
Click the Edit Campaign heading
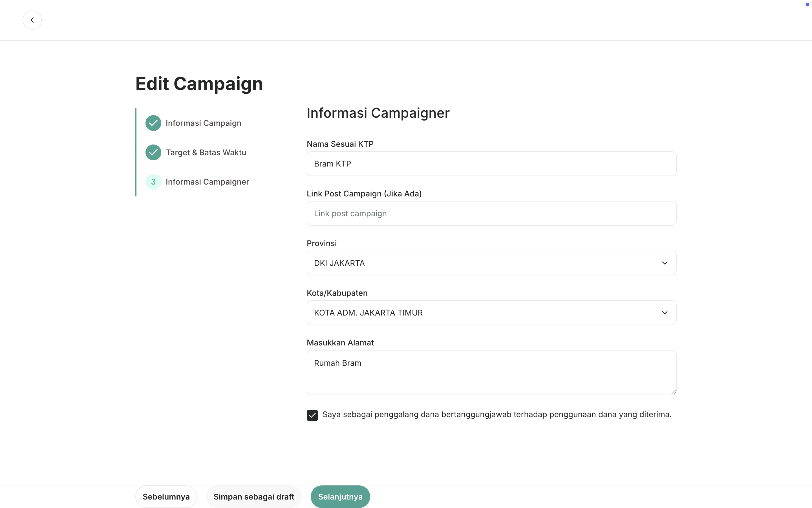click(x=199, y=84)
